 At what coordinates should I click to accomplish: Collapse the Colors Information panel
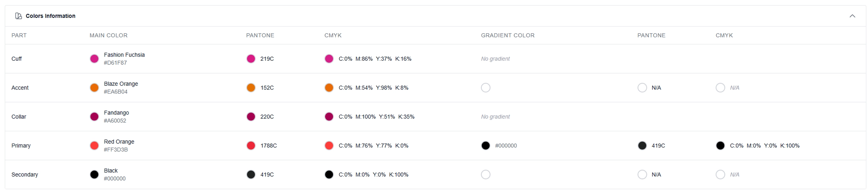click(852, 16)
